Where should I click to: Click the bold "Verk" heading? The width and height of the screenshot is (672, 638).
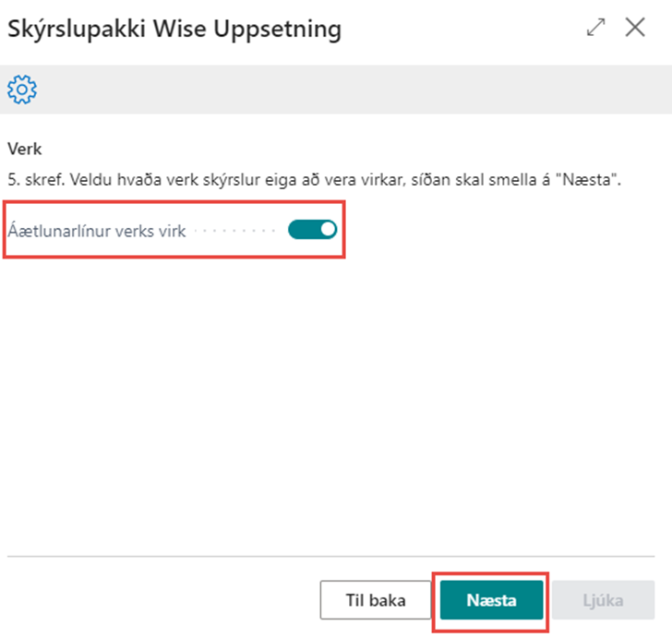[25, 148]
